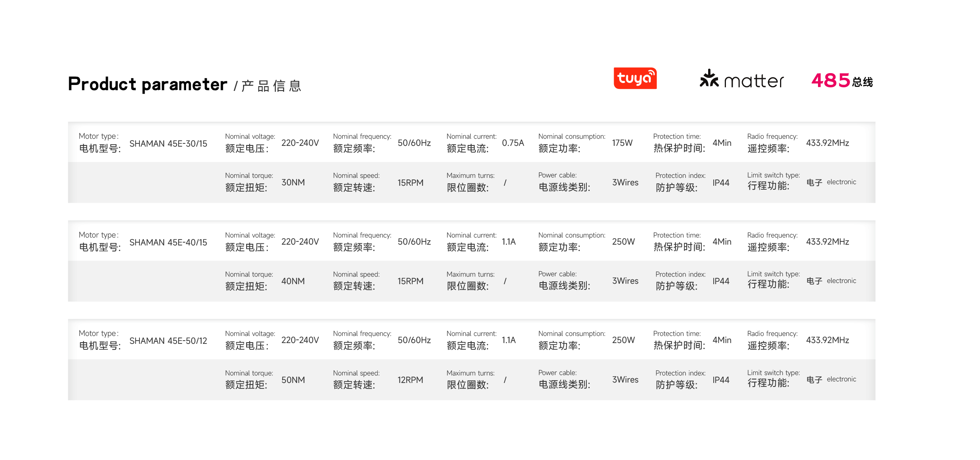The width and height of the screenshot is (980, 460).
Task: Click the 50NM nominal torque value
Action: tap(293, 380)
